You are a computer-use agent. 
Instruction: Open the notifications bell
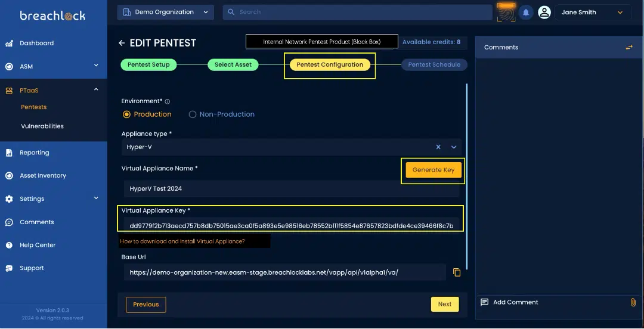tap(526, 13)
